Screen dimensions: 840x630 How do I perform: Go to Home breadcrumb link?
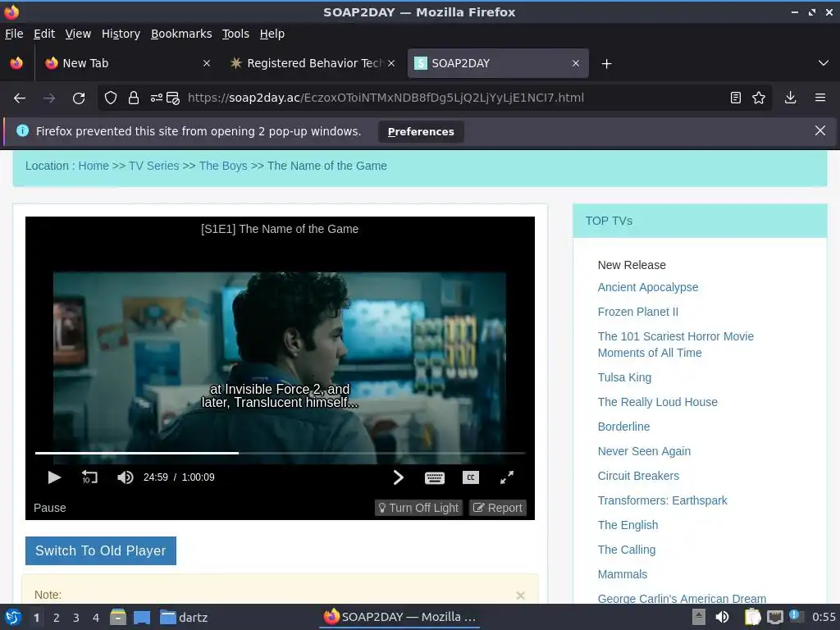[94, 166]
